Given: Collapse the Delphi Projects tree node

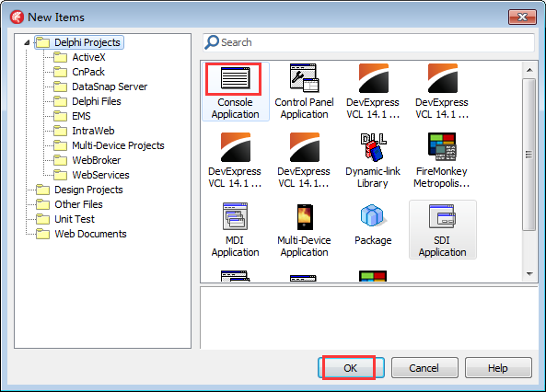Looking at the screenshot, I should point(27,43).
